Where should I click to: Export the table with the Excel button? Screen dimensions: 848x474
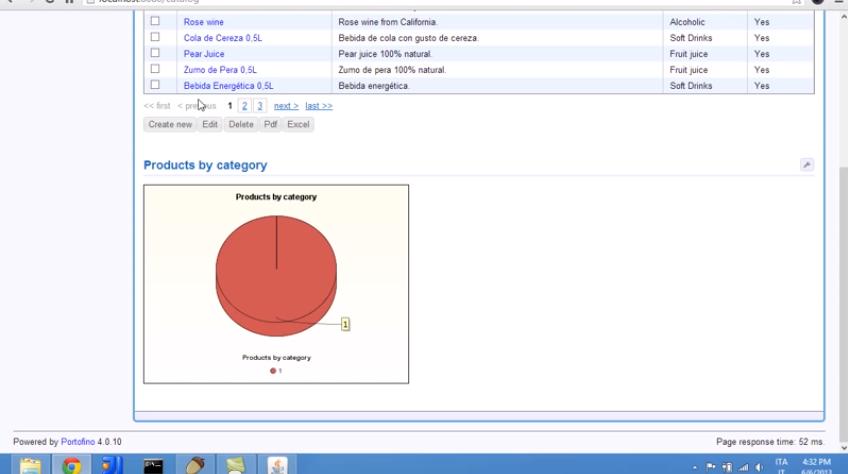pos(298,124)
